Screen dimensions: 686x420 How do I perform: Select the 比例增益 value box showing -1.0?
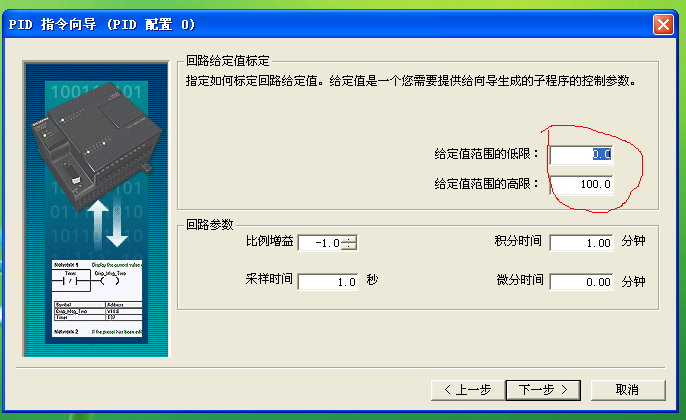pyautogui.click(x=320, y=243)
